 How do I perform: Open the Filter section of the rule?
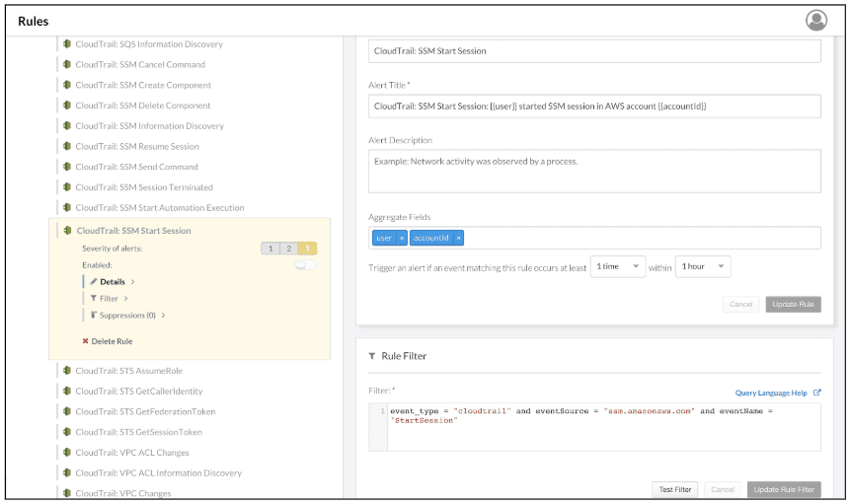pyautogui.click(x=109, y=298)
